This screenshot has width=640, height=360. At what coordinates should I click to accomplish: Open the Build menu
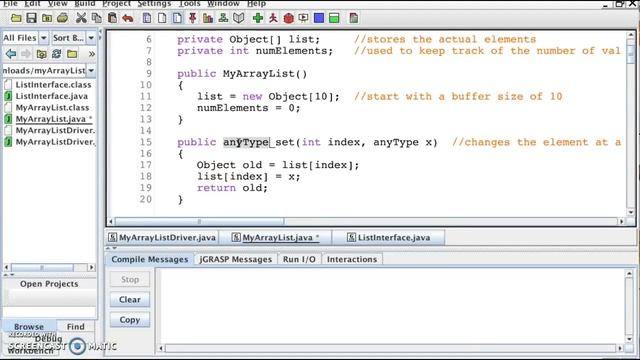84,4
